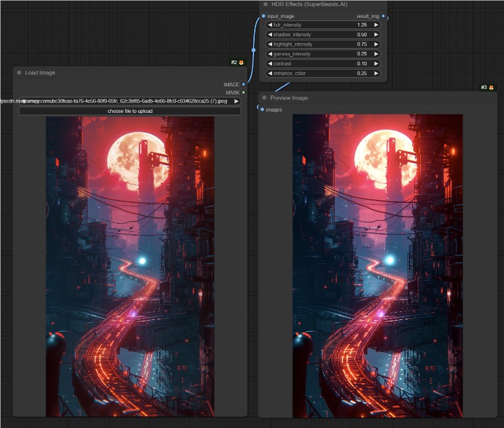Increase highlight_intensity with the right arrow
The width and height of the screenshot is (504, 428).
pos(376,44)
